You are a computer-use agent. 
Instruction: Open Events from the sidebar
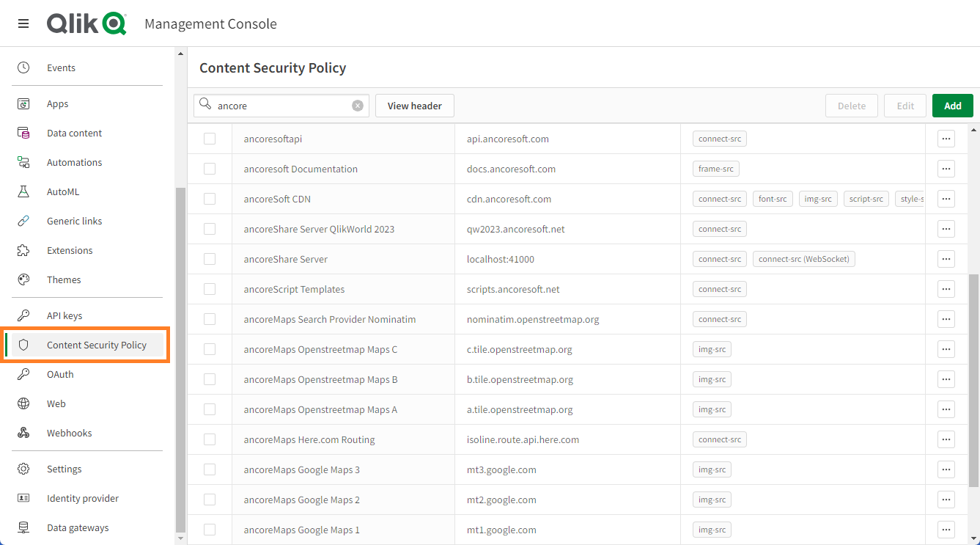coord(61,67)
